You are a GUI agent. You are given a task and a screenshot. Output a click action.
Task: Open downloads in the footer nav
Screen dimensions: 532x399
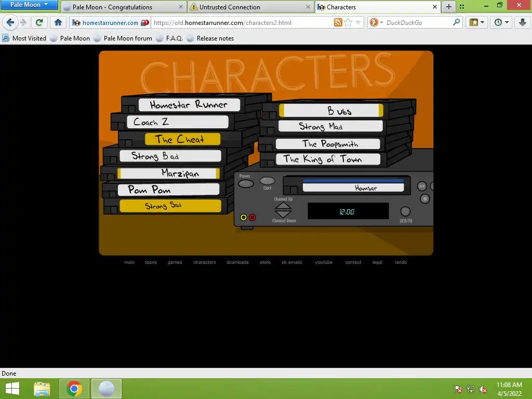(237, 262)
